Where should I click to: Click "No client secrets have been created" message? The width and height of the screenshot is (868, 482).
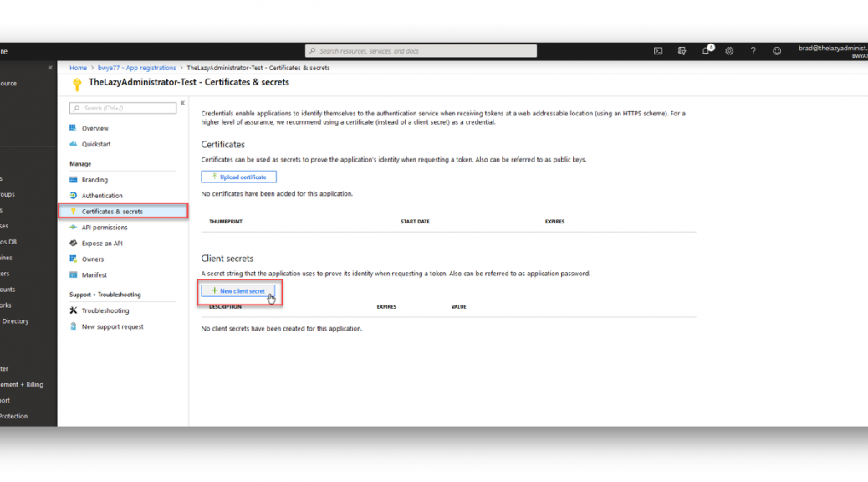(x=281, y=329)
